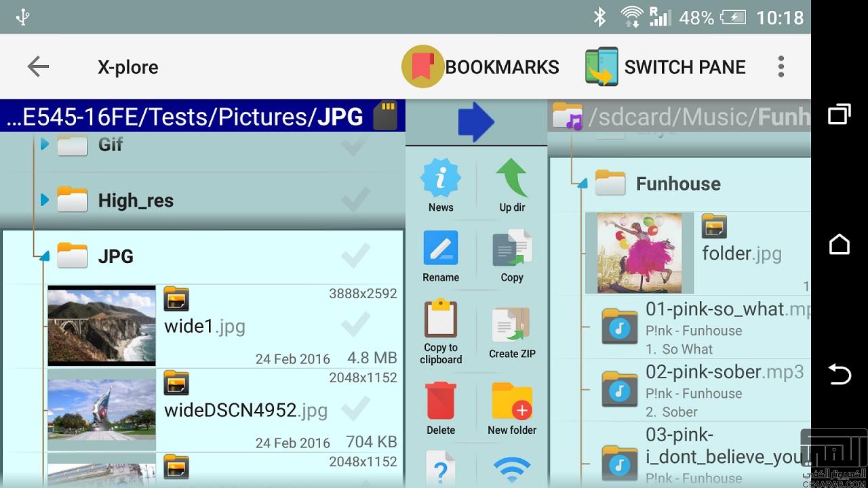The width and height of the screenshot is (868, 488).
Task: Select the folder.jpg file name
Action: pos(742,254)
